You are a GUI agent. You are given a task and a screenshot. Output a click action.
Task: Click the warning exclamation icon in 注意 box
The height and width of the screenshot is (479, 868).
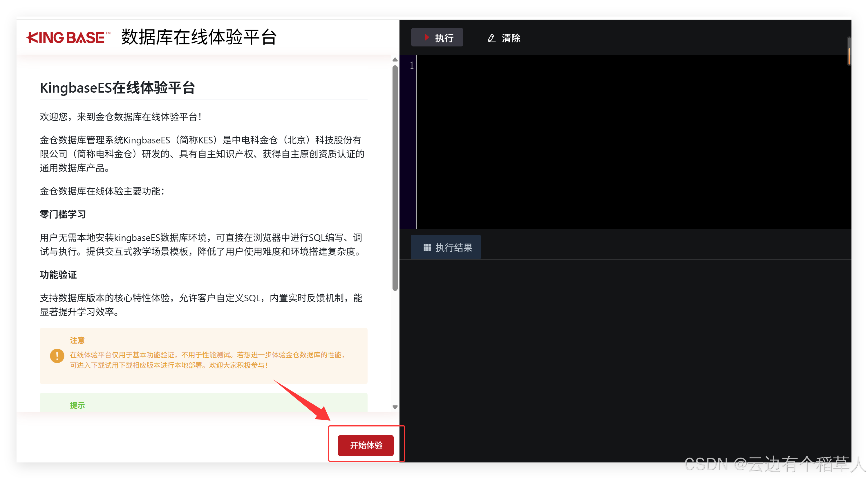click(x=57, y=356)
